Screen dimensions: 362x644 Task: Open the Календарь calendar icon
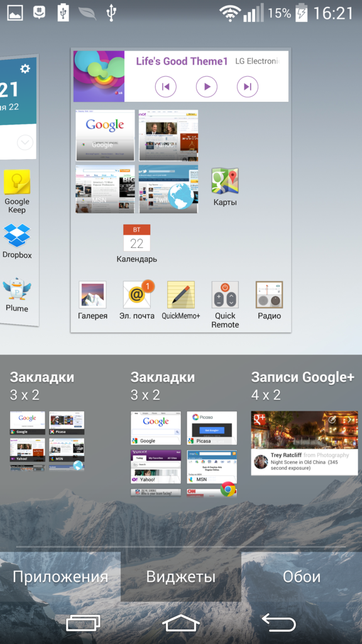click(x=136, y=237)
